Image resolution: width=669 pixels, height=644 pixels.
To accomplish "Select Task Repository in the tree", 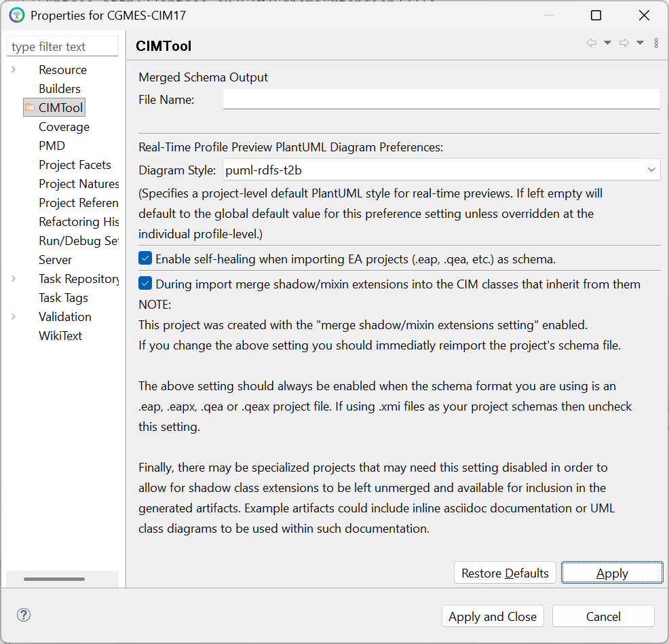I will [79, 279].
